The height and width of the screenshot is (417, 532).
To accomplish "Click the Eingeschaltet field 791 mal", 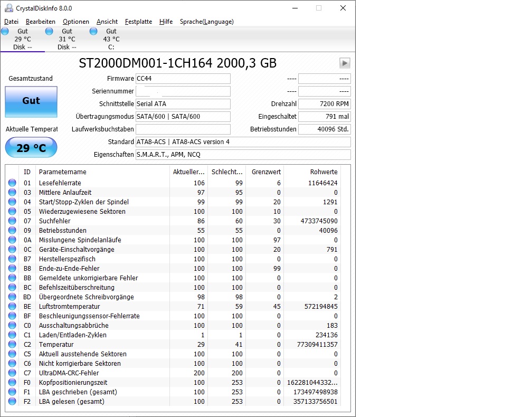I will [325, 117].
